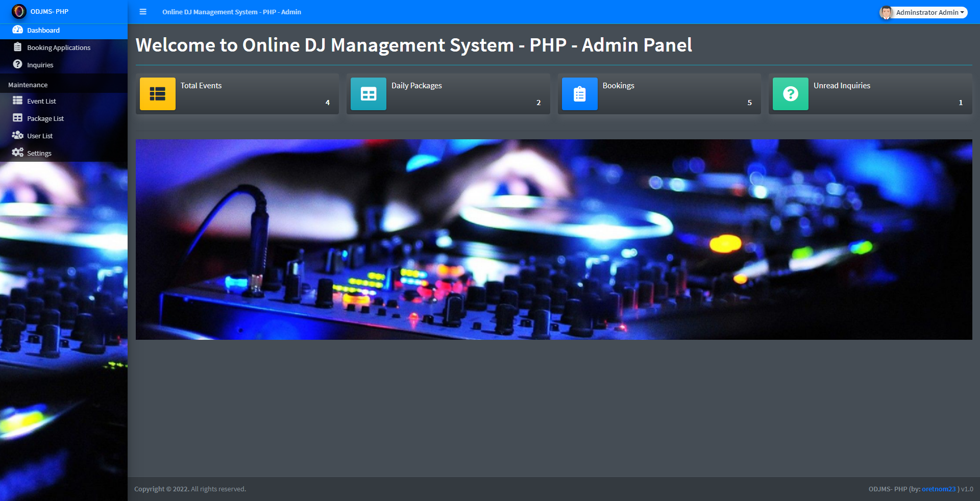Image resolution: width=980 pixels, height=501 pixels.
Task: Click the User List people icon
Action: click(x=18, y=135)
